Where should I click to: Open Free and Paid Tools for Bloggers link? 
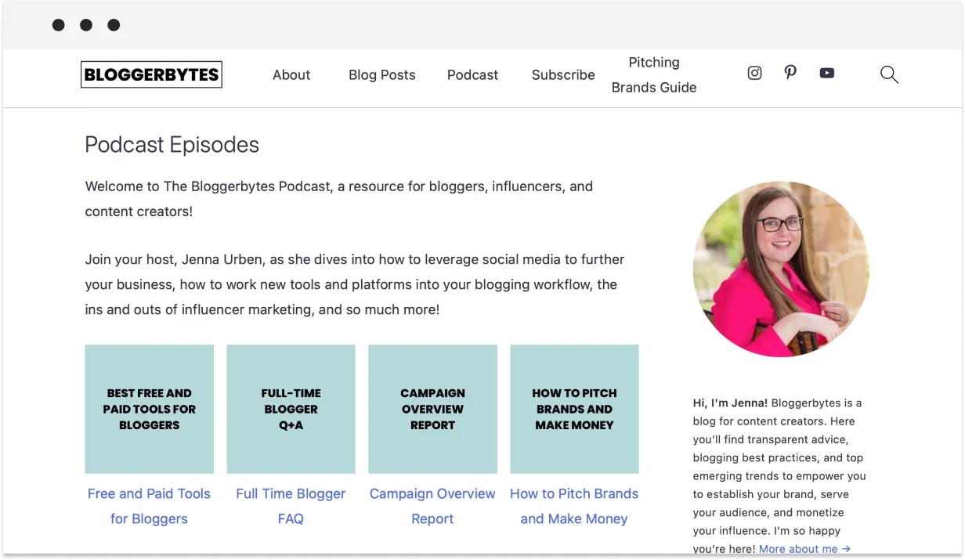149,506
